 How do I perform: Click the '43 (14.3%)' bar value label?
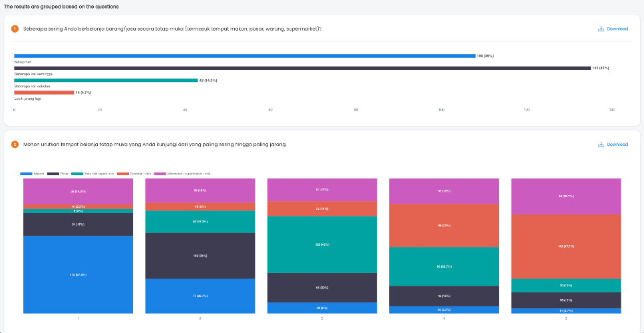click(x=208, y=81)
